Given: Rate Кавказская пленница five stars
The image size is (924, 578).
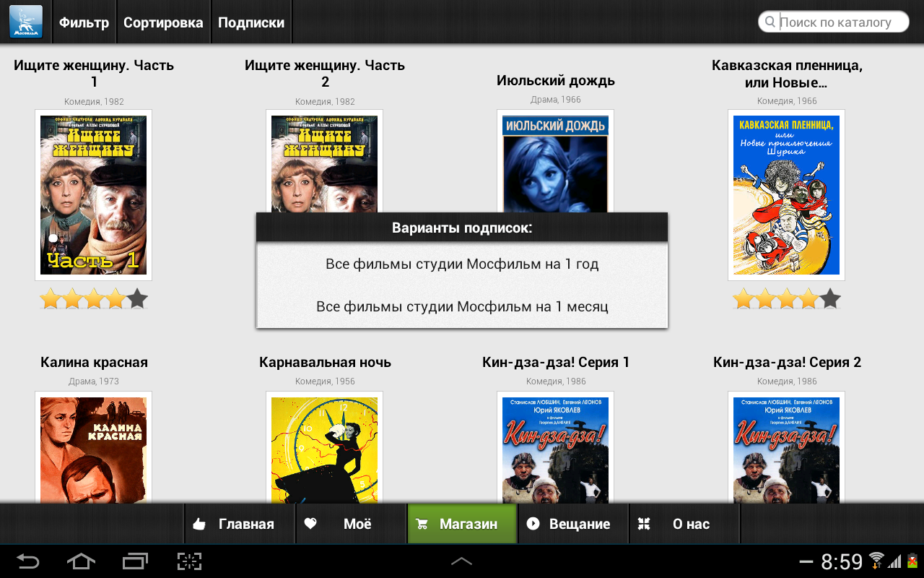Looking at the screenshot, I should coord(830,298).
